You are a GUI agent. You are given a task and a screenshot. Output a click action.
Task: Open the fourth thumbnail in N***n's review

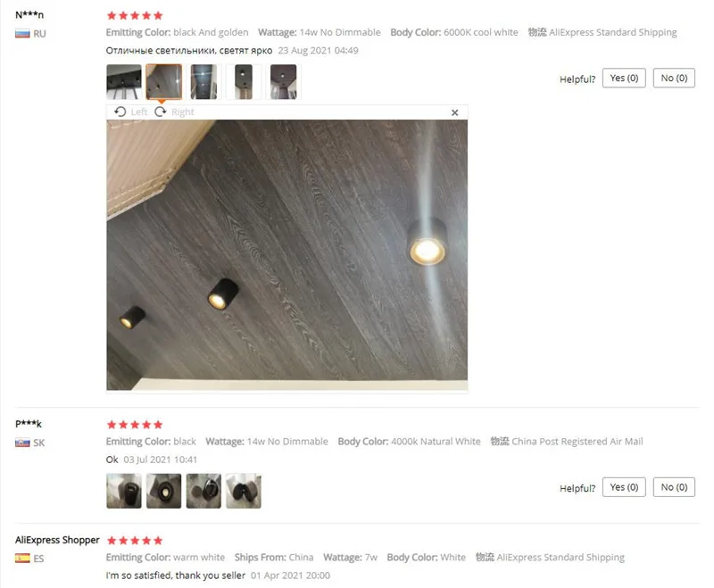(244, 82)
